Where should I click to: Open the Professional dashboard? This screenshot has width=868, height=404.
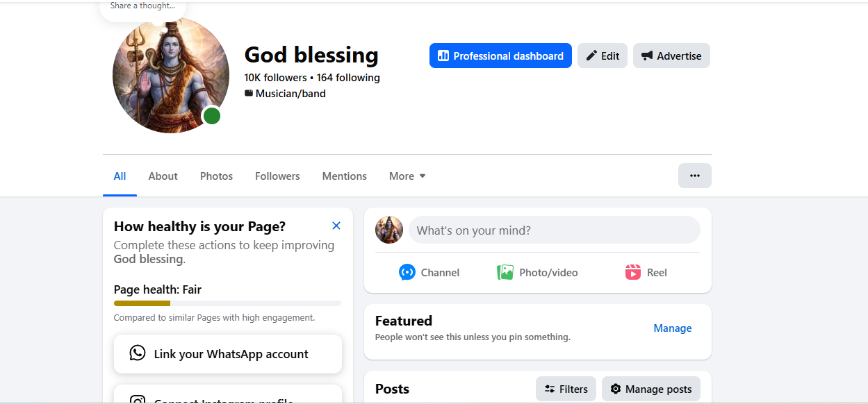[x=500, y=56]
